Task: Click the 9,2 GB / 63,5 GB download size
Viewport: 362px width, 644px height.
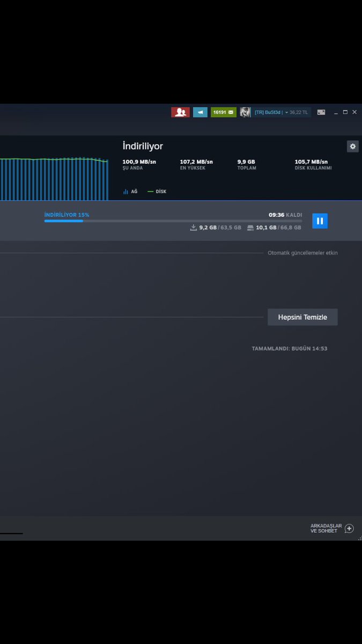Action: (x=220, y=228)
